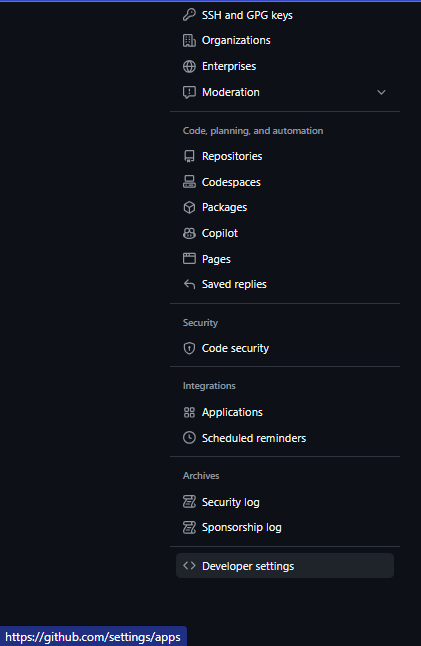Open the Moderation menu item
Screen dimensions: 421x646
point(285,92)
